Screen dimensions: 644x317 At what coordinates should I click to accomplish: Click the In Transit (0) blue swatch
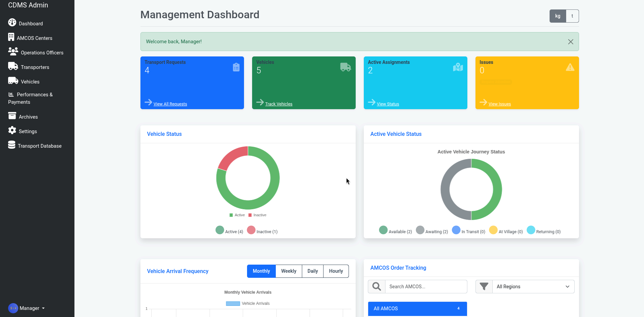click(x=456, y=230)
